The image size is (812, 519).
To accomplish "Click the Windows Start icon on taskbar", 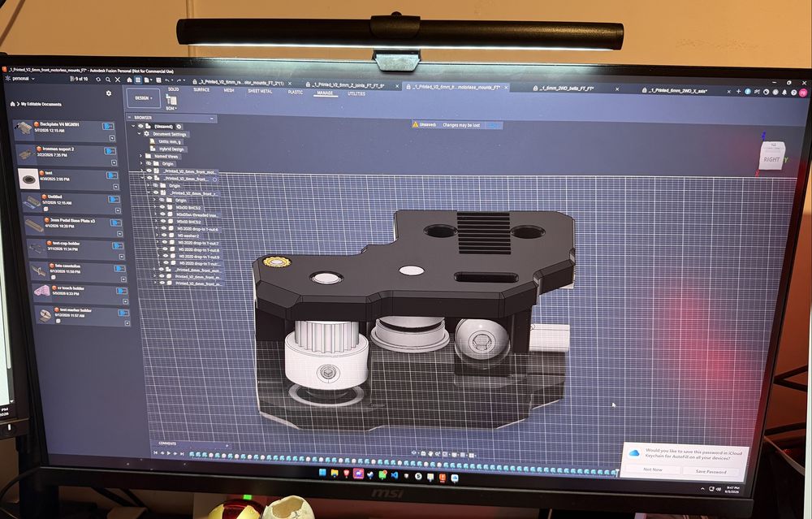I will 322,472.
